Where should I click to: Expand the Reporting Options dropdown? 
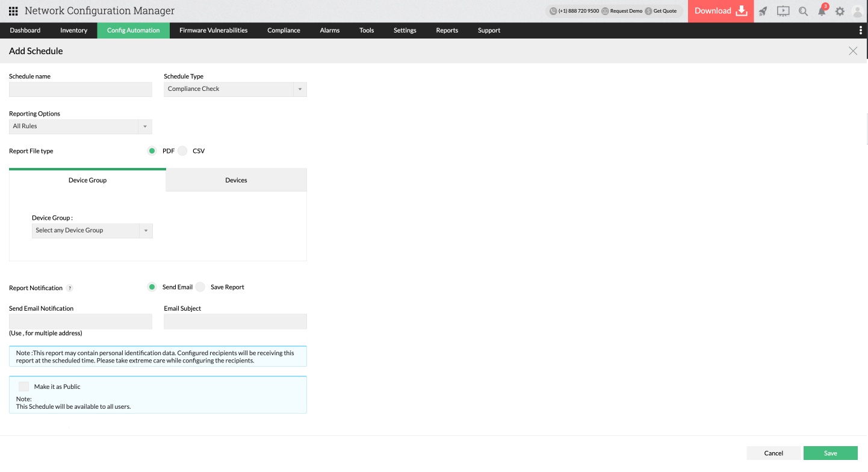pos(144,126)
